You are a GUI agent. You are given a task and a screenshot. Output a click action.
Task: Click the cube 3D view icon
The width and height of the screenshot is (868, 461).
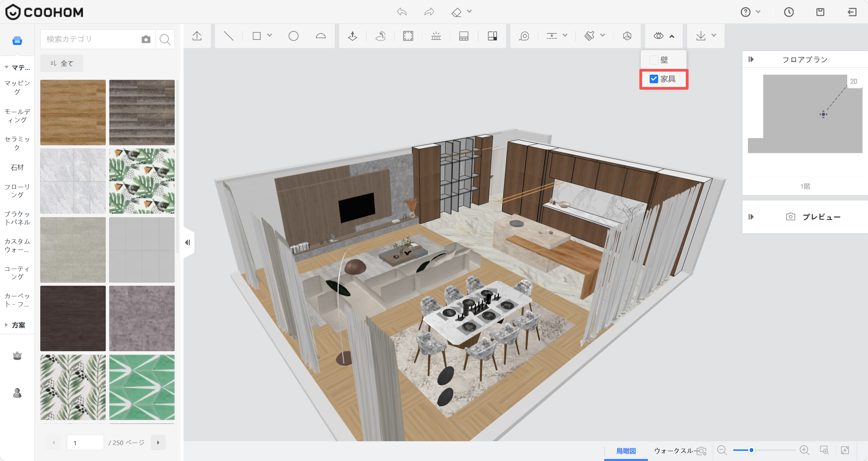[627, 36]
